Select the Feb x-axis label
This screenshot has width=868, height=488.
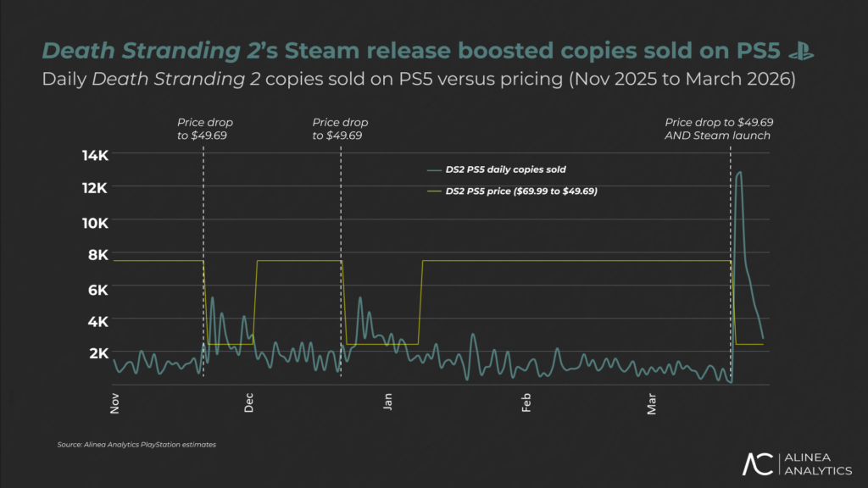526,401
